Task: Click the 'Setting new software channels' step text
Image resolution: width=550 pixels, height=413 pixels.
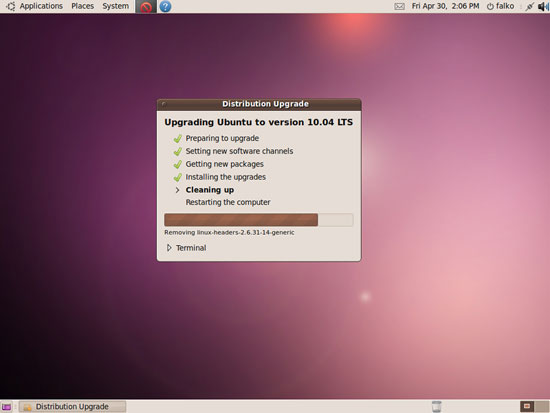Action: coord(239,151)
